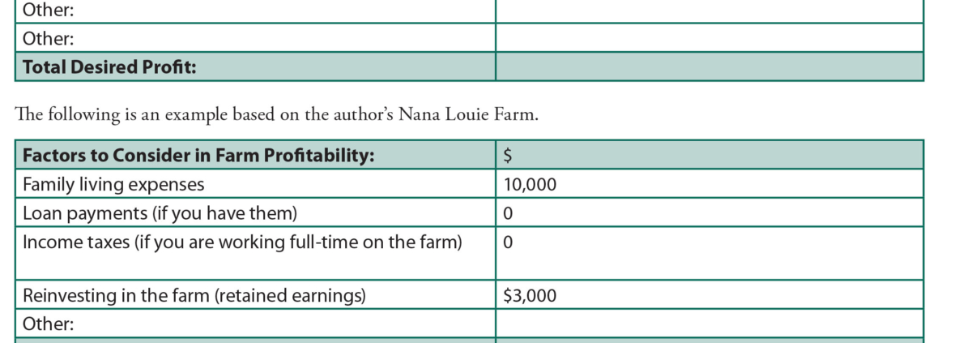The height and width of the screenshot is (343, 980).
Task: Click the "Income taxes" row label
Action: point(242,242)
